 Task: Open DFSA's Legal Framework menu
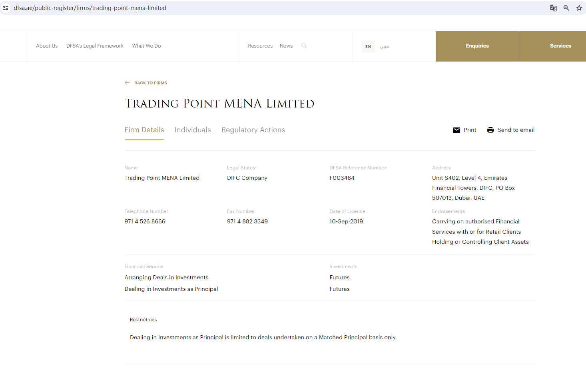click(x=95, y=46)
